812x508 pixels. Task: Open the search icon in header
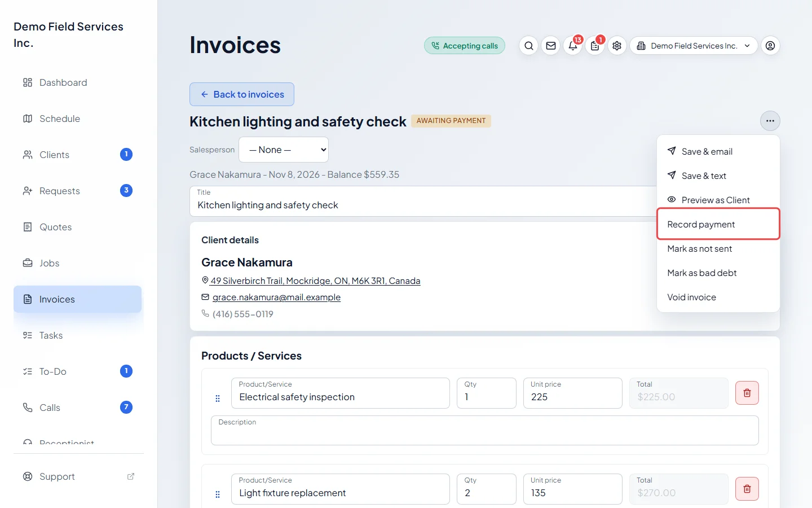528,46
